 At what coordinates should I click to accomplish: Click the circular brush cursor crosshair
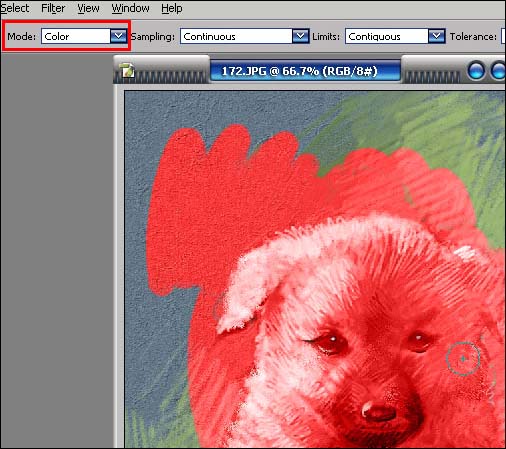point(463,359)
